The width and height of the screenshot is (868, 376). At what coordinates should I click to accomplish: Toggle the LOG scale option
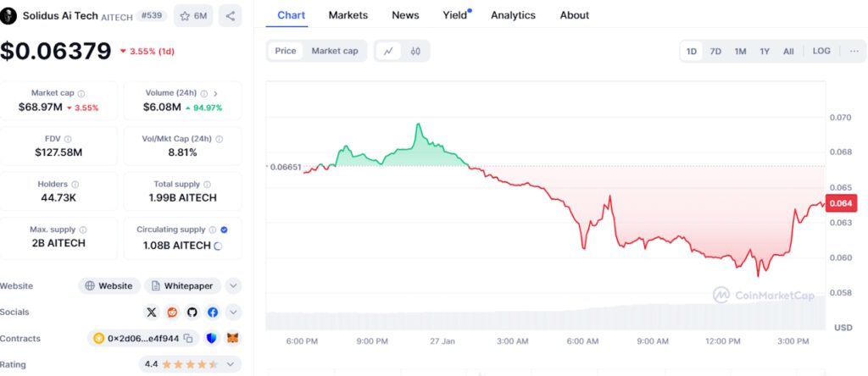pos(821,51)
